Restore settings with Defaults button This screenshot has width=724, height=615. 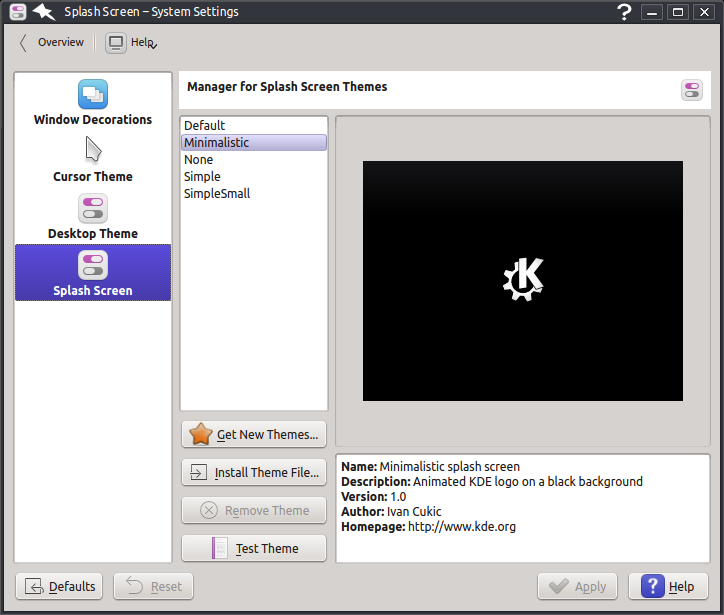pos(59,586)
